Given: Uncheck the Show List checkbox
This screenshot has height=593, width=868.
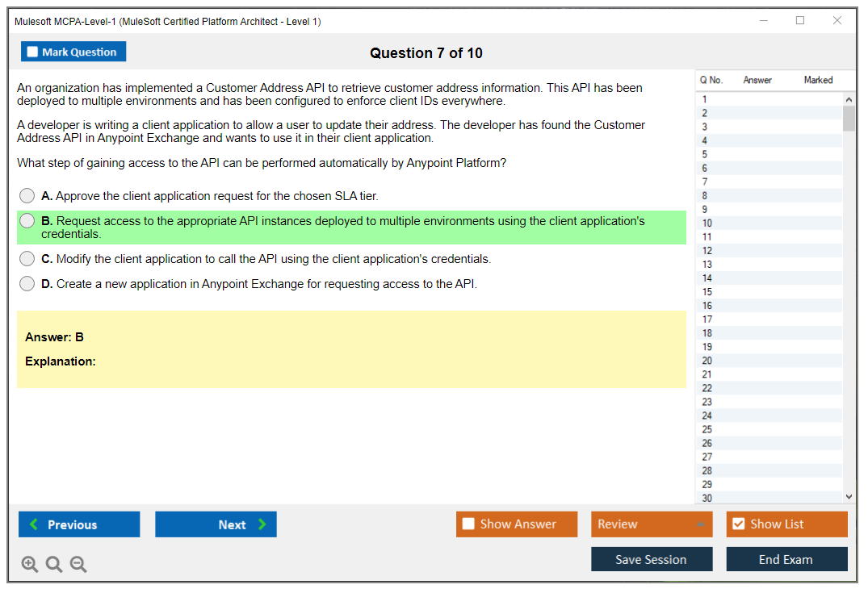Looking at the screenshot, I should pos(738,524).
